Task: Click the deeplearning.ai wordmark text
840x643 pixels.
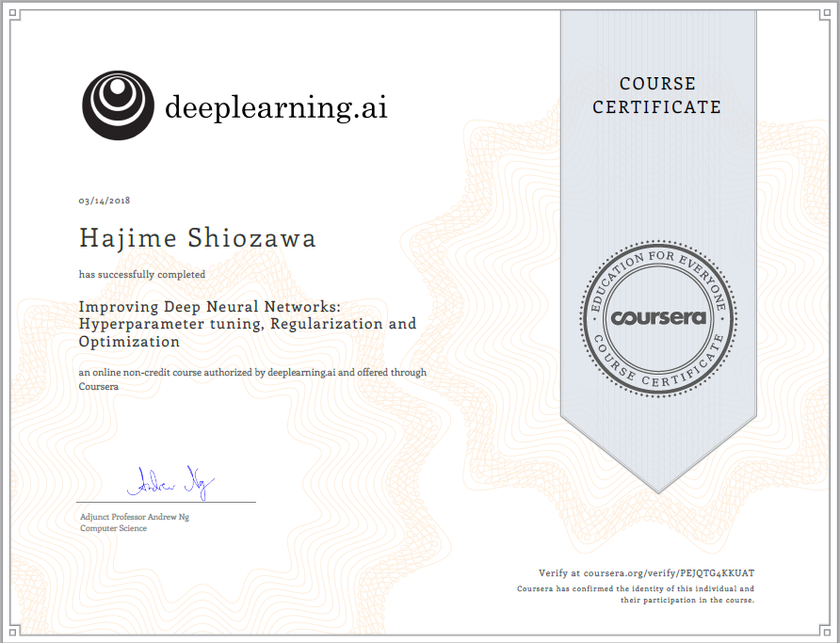Action: tap(276, 107)
